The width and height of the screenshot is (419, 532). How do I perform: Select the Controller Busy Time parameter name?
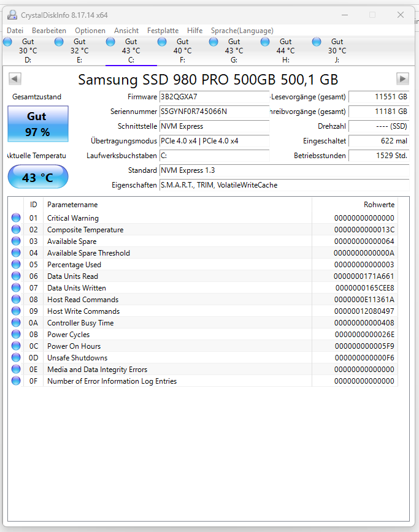[x=80, y=322]
